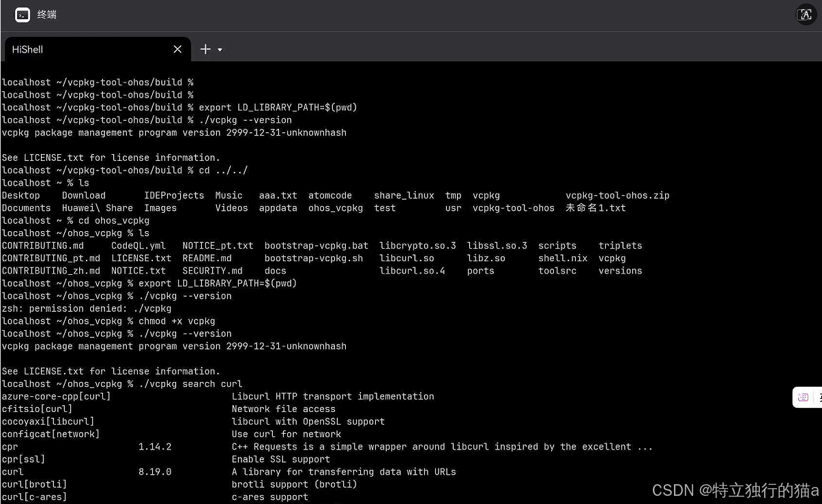822x504 pixels.
Task: Click the Download folder name
Action: click(x=84, y=195)
